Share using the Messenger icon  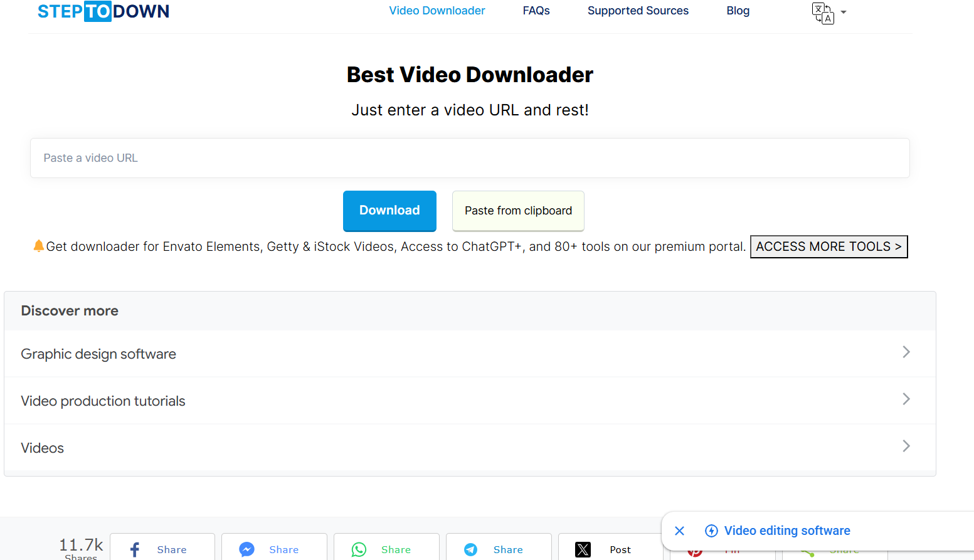point(246,549)
